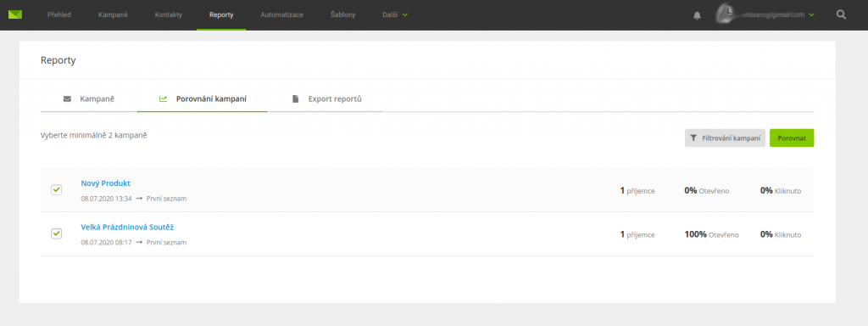
Task: Click the green Porovnat button
Action: click(792, 138)
